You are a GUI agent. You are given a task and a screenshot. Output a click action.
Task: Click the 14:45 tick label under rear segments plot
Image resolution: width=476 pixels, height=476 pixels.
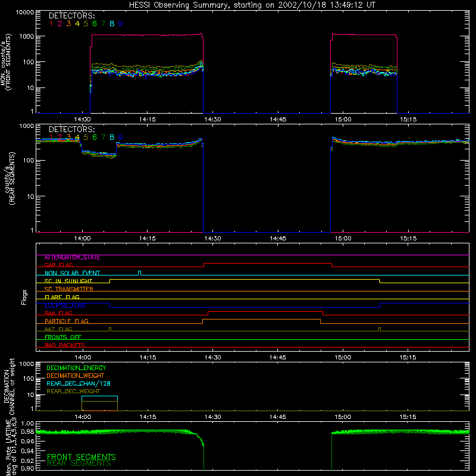pyautogui.click(x=278, y=239)
